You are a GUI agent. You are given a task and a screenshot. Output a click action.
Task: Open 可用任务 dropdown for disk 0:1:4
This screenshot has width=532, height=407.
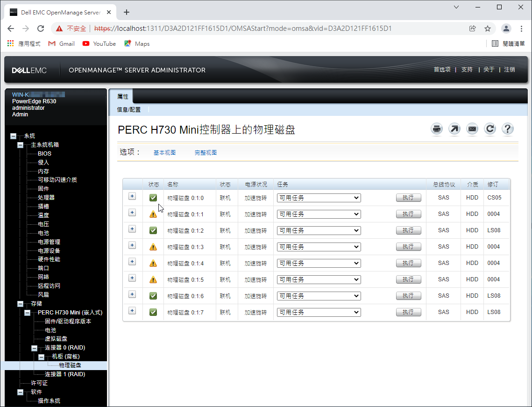[319, 263]
